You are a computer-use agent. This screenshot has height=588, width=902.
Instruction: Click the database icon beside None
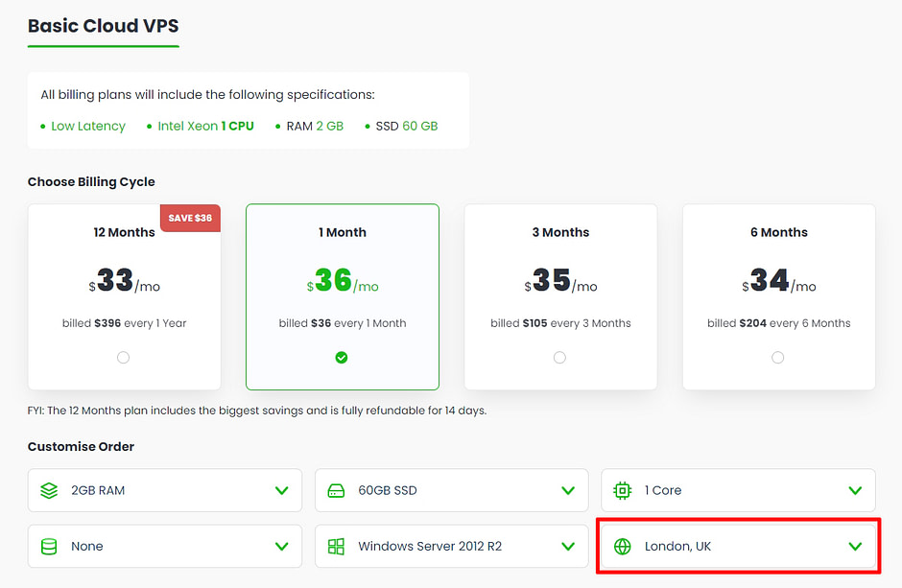(49, 547)
